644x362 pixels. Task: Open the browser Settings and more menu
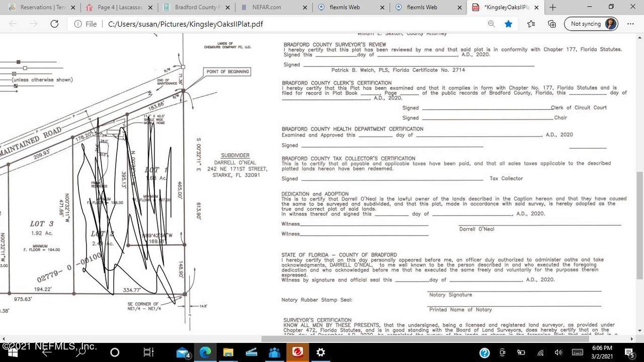[630, 24]
